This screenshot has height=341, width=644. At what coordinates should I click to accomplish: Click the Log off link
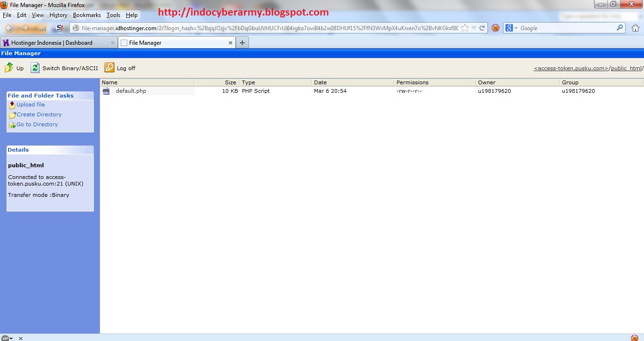(126, 68)
